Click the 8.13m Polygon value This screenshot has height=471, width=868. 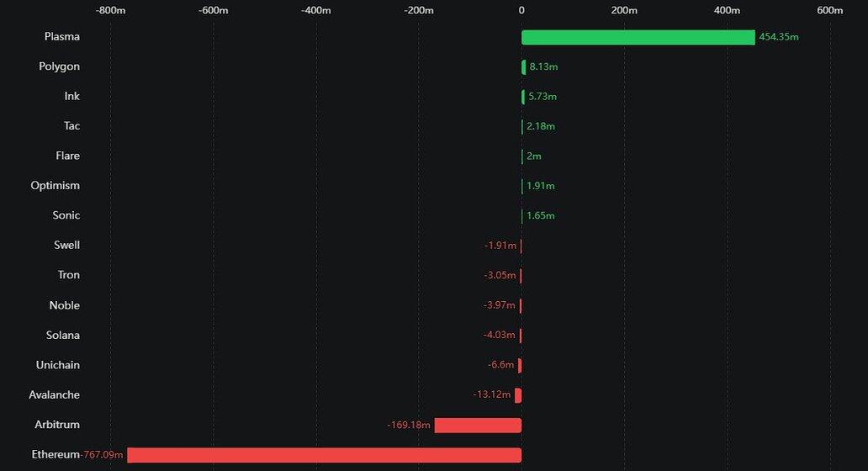(x=542, y=66)
